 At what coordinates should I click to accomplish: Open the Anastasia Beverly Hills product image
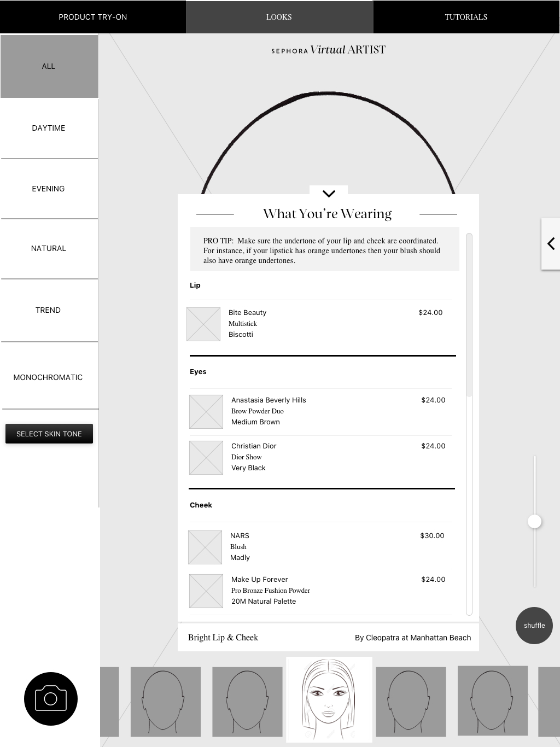coord(206,412)
